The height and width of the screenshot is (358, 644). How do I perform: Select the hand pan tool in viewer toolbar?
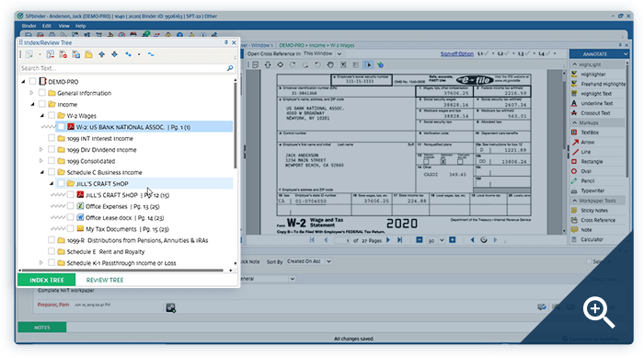point(330,65)
